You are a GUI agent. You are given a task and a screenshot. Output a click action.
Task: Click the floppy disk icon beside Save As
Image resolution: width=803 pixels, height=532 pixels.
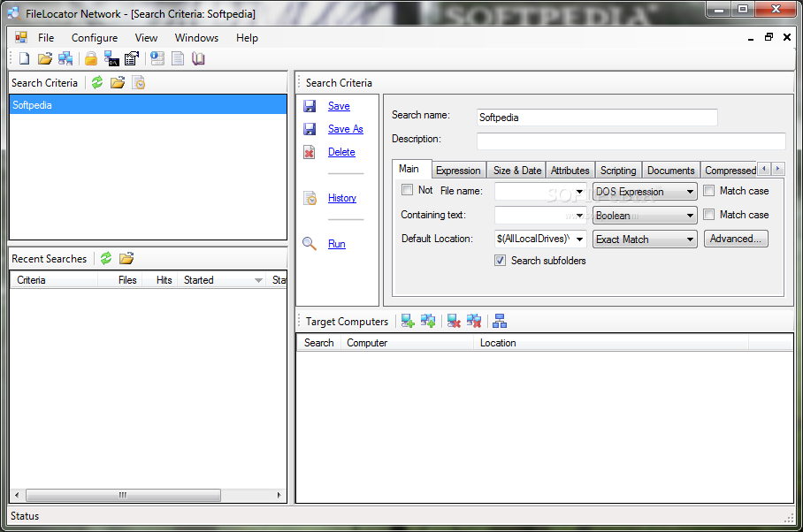pyautogui.click(x=310, y=129)
